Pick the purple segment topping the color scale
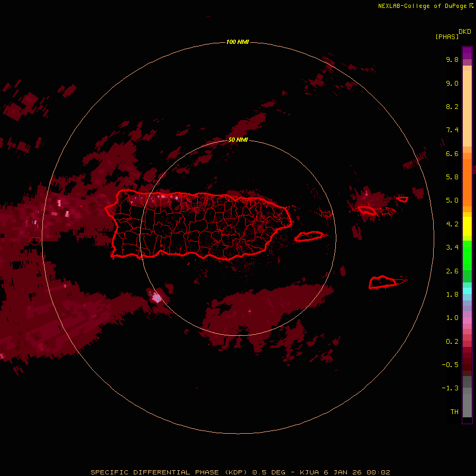Viewport: 476px width, 476px height. (467, 53)
